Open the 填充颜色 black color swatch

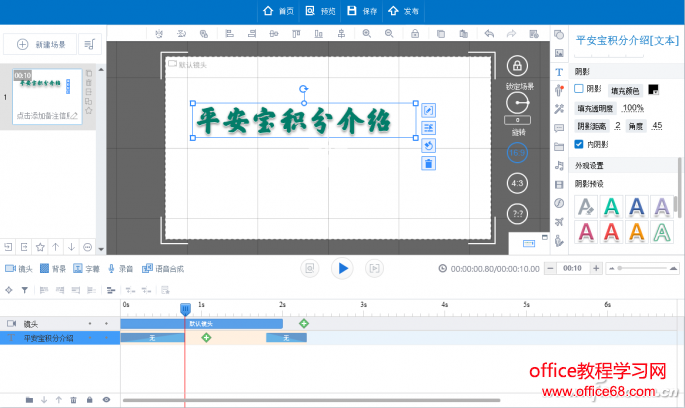click(653, 89)
